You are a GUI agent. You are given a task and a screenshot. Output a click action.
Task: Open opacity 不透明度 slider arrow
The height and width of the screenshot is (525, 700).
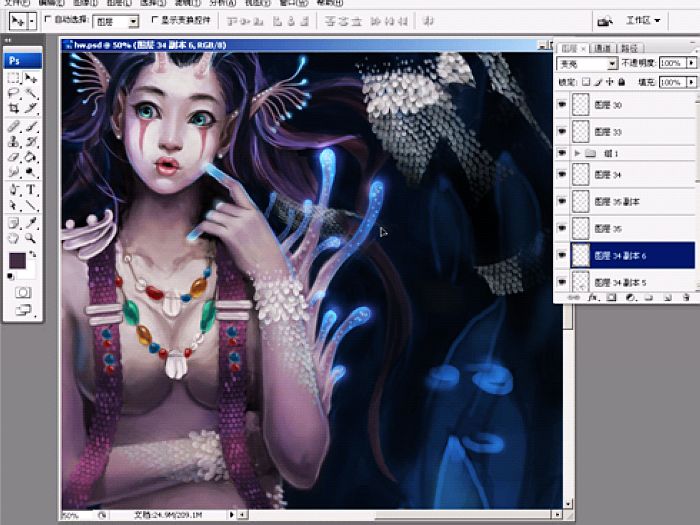click(692, 63)
